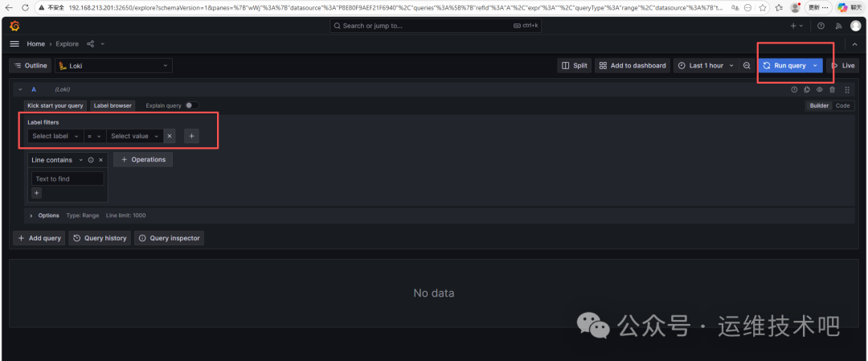Image resolution: width=868 pixels, height=361 pixels.
Task: Remove the label filter with X
Action: pyautogui.click(x=170, y=136)
